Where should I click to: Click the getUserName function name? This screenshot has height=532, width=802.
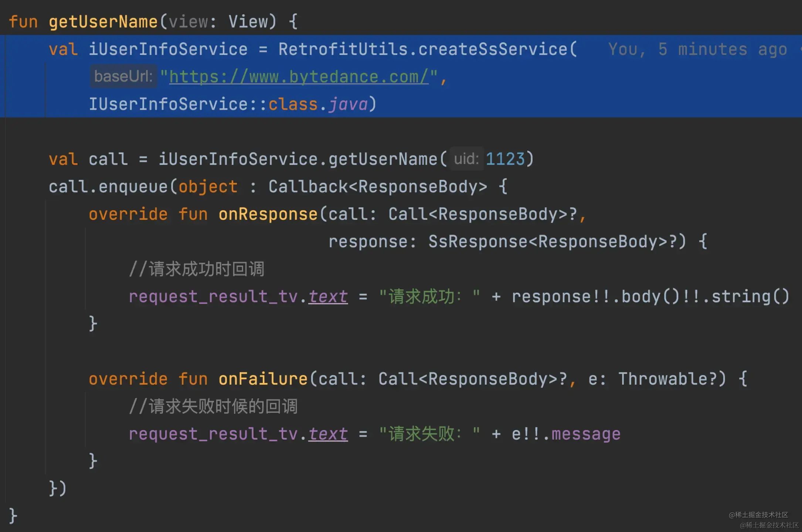(x=103, y=22)
